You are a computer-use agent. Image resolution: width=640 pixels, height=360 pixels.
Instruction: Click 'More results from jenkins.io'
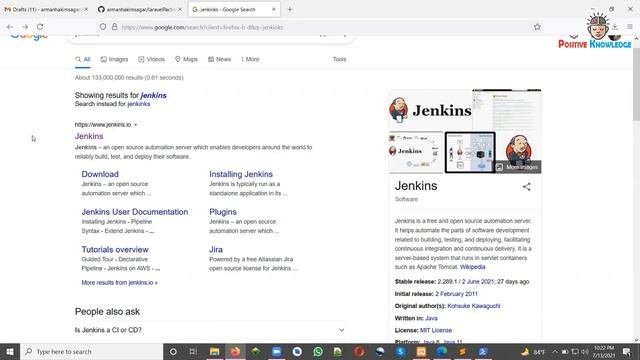120,282
